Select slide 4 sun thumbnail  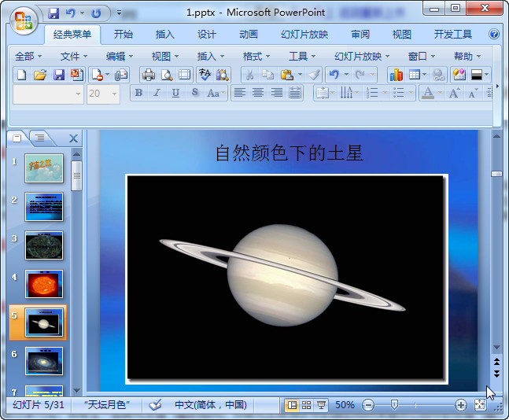click(x=44, y=284)
